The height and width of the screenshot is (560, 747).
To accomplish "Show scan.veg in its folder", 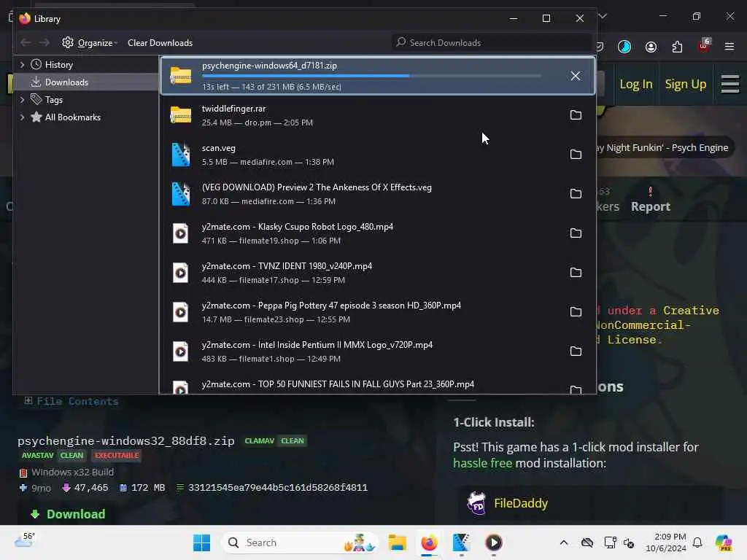I will pyautogui.click(x=576, y=155).
